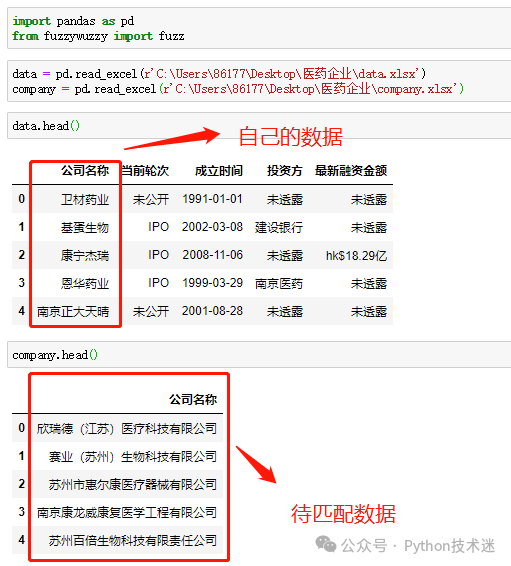This screenshot has width=511, height=566.
Task: Click 公司名称 header in the company table
Action: 193,399
